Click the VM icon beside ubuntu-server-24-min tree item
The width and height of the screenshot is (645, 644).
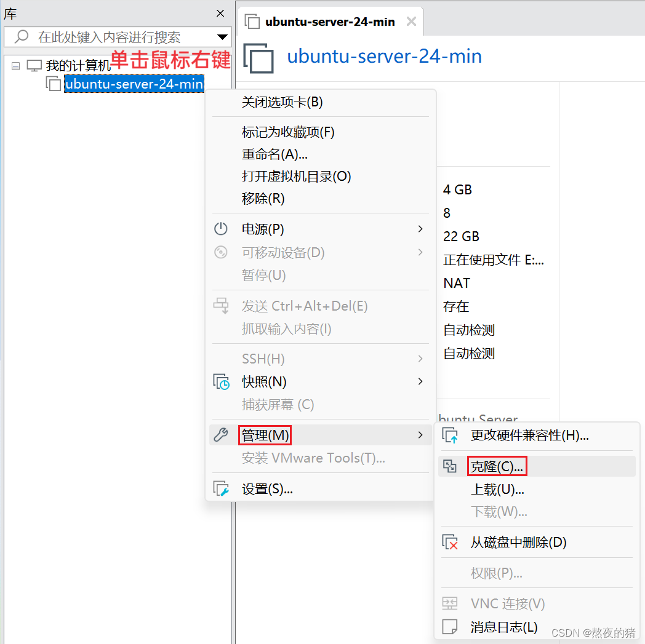tap(53, 84)
